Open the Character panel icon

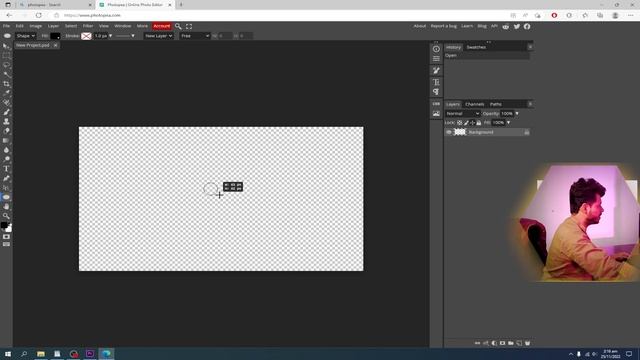436,82
